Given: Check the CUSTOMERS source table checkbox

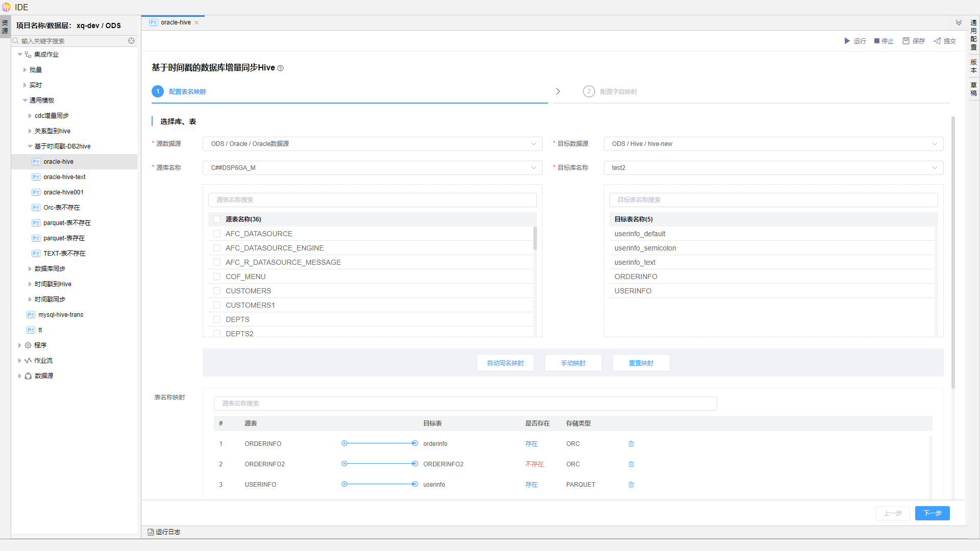Looking at the screenshot, I should pyautogui.click(x=217, y=291).
